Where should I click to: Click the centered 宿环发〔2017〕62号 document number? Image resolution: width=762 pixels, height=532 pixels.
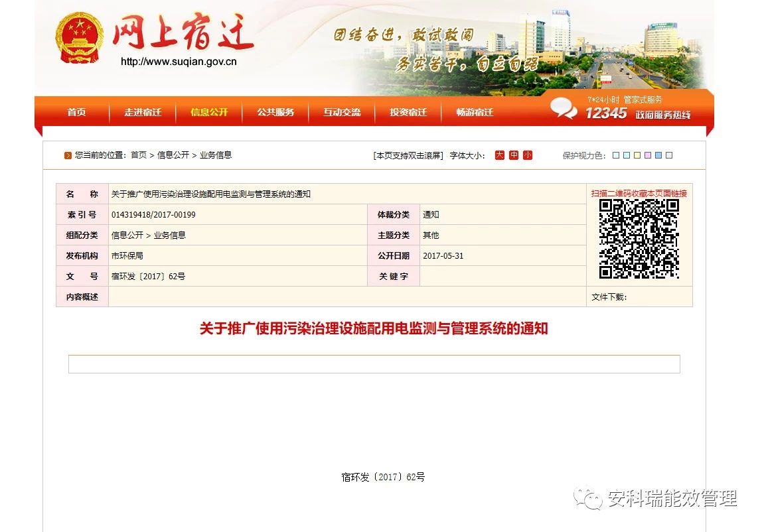click(383, 477)
